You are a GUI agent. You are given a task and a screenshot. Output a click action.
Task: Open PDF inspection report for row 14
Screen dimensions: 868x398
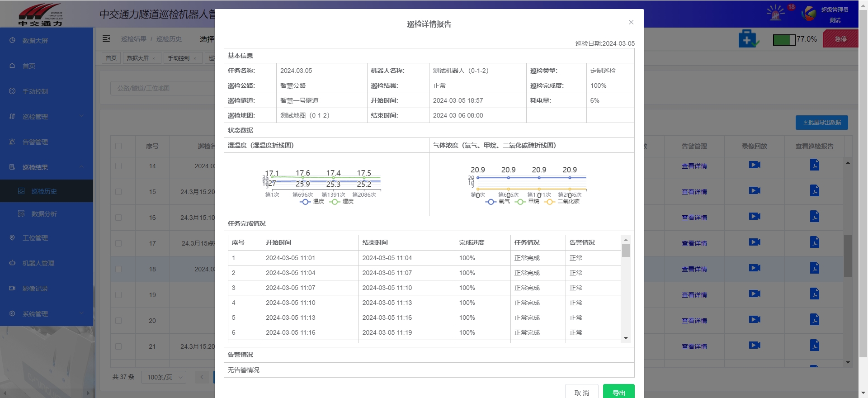(x=815, y=165)
